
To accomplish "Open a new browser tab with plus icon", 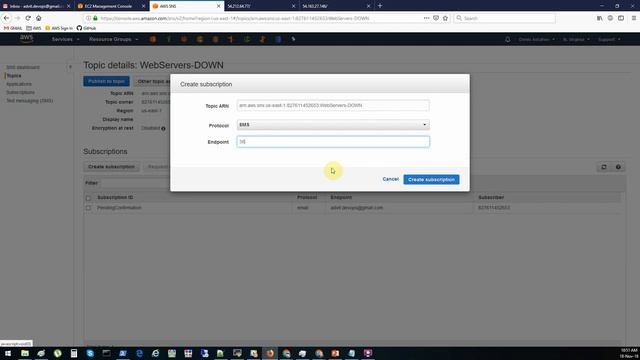I will click(380, 6).
